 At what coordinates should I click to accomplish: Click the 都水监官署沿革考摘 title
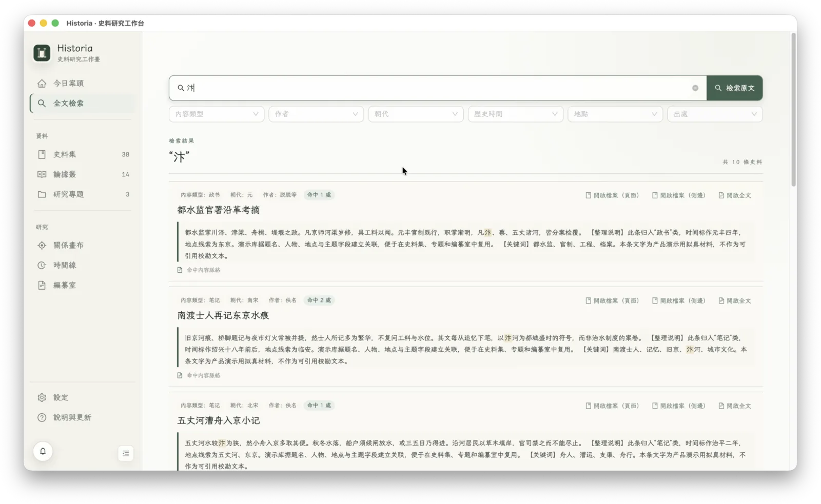[219, 210]
